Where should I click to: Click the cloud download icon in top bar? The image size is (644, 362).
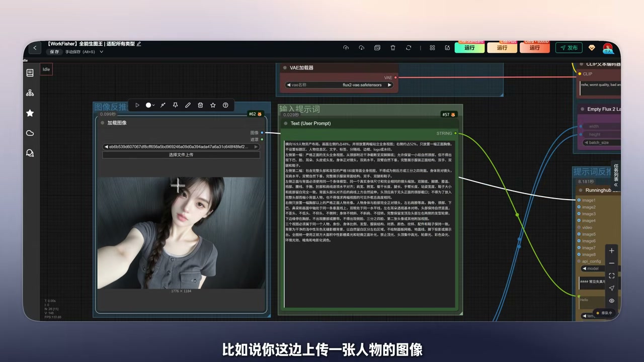tap(361, 48)
